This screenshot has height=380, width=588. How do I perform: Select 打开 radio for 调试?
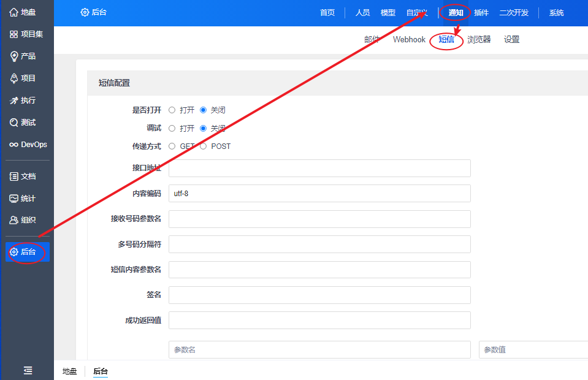[172, 129]
